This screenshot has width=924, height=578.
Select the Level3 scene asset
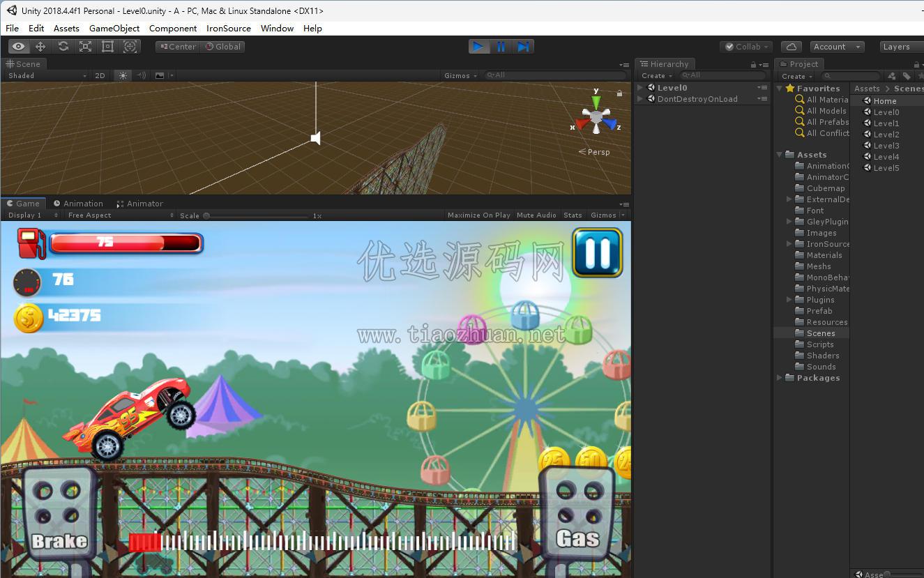pyautogui.click(x=887, y=146)
